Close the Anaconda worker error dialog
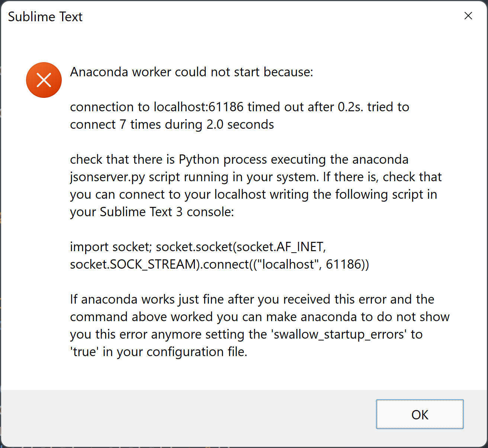488x448 pixels. click(468, 16)
